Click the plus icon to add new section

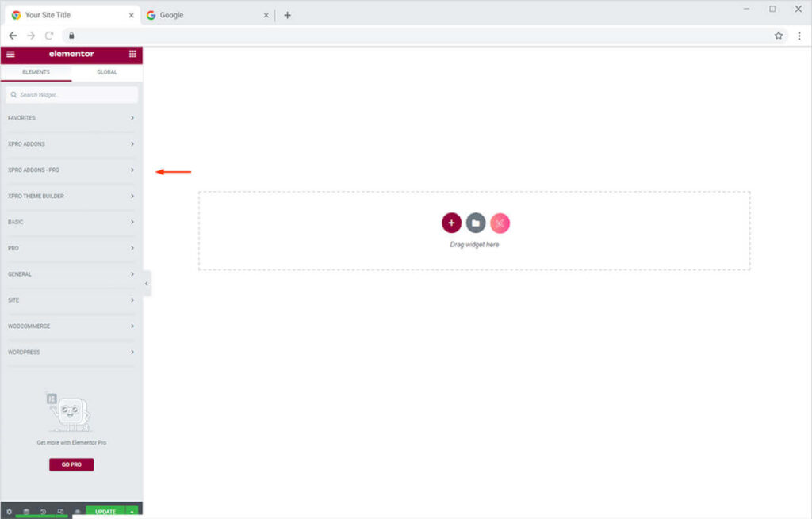[x=451, y=223]
